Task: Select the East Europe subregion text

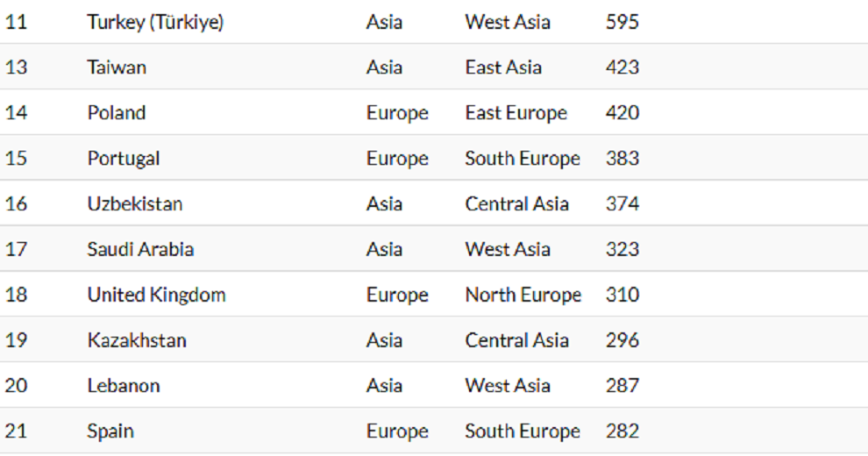Action: coord(516,113)
